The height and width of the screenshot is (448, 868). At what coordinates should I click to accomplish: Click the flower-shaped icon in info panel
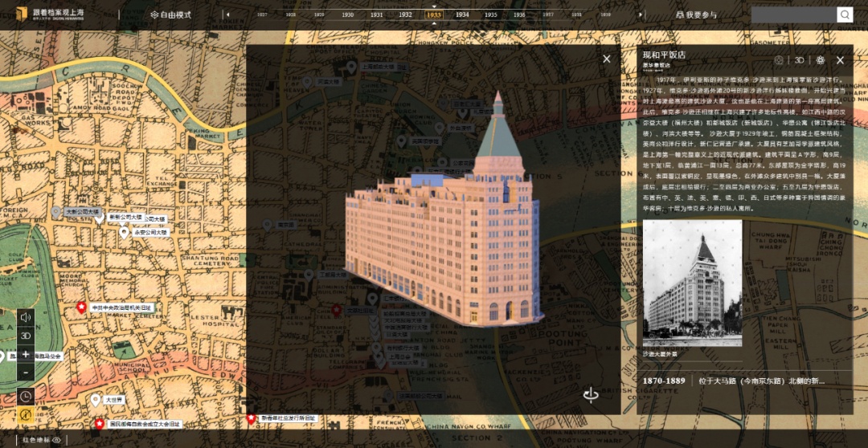[821, 60]
